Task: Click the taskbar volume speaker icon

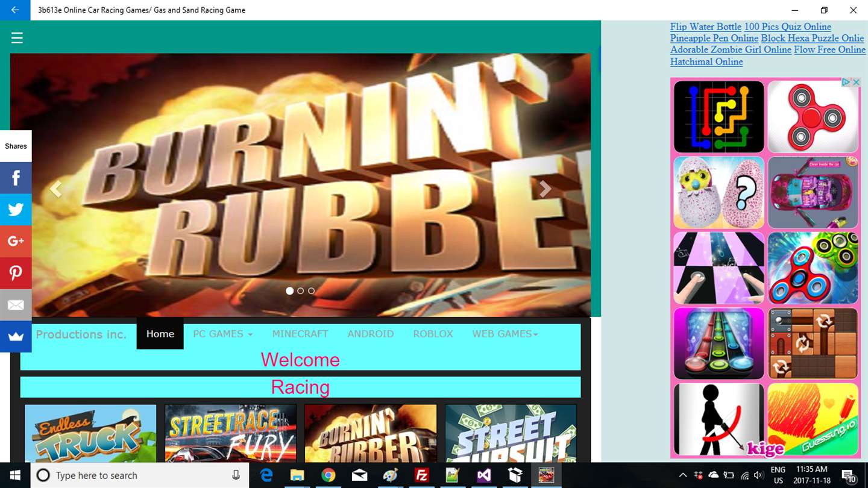Action: click(x=758, y=475)
